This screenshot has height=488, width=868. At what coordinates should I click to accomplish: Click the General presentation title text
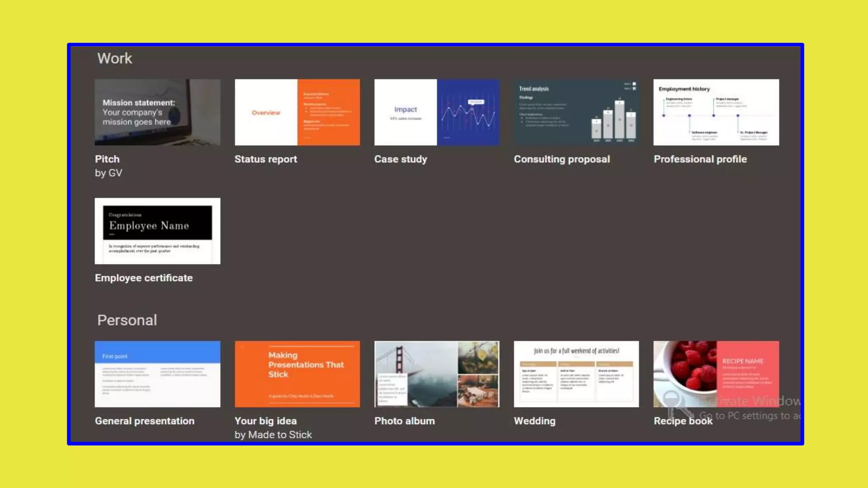(x=145, y=421)
